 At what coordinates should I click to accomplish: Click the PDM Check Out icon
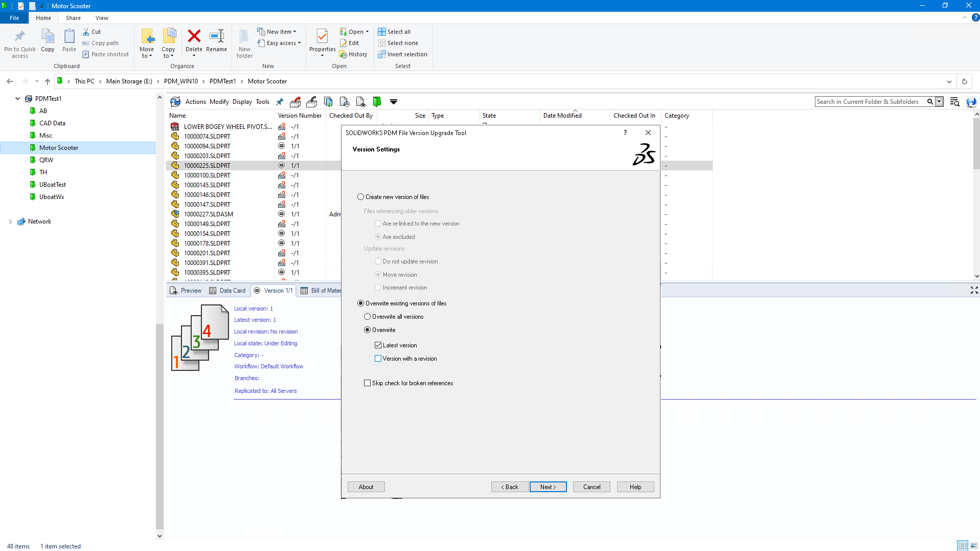tap(295, 102)
